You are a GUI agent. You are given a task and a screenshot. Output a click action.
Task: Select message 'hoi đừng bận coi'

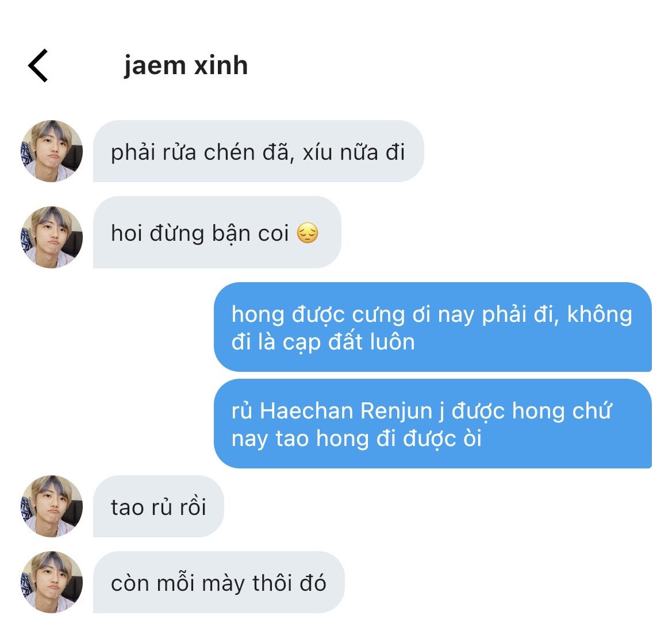(x=217, y=232)
